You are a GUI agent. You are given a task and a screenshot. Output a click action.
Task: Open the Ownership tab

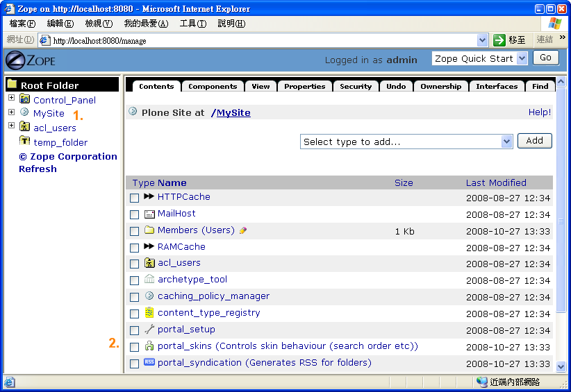click(441, 87)
